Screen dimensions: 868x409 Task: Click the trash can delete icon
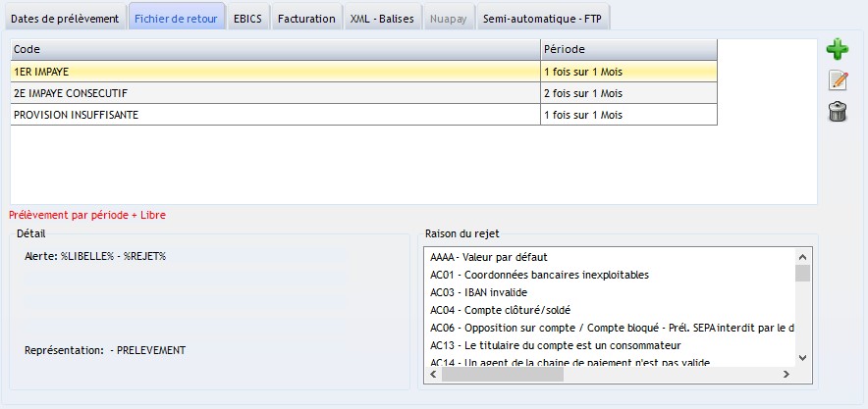pyautogui.click(x=838, y=112)
